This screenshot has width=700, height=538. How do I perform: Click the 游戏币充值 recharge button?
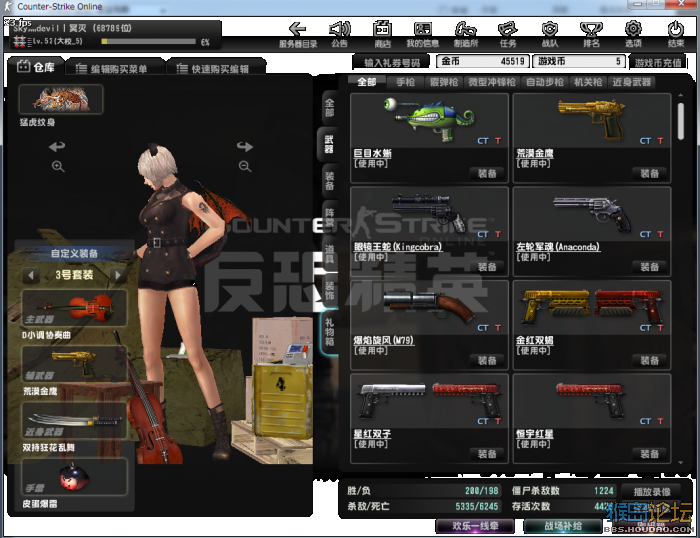click(x=658, y=62)
